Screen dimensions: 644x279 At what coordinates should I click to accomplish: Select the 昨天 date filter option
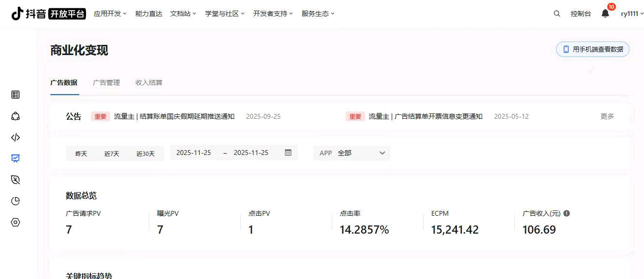81,153
